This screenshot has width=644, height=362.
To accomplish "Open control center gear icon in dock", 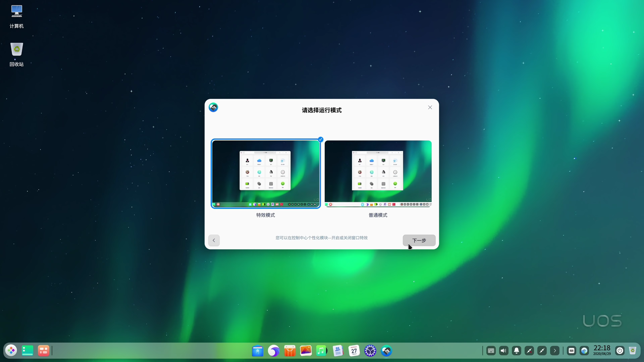I will tap(370, 351).
